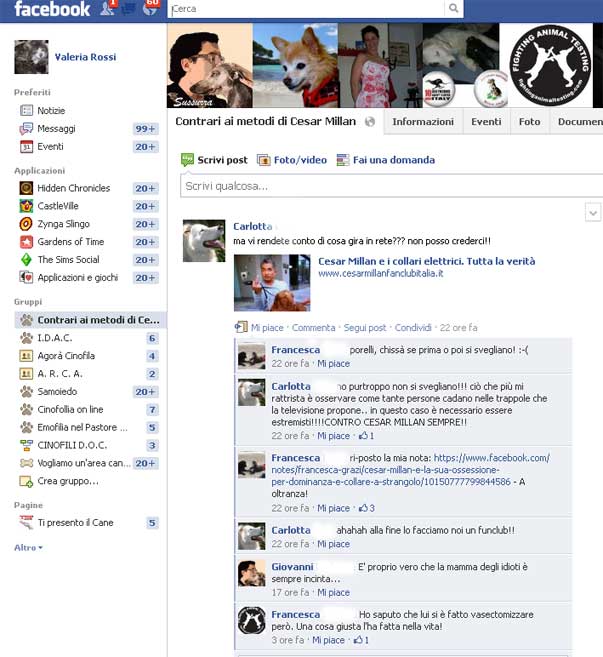Choose Fai una domanda option
Viewport: 603px width, 657px height.
[x=386, y=160]
